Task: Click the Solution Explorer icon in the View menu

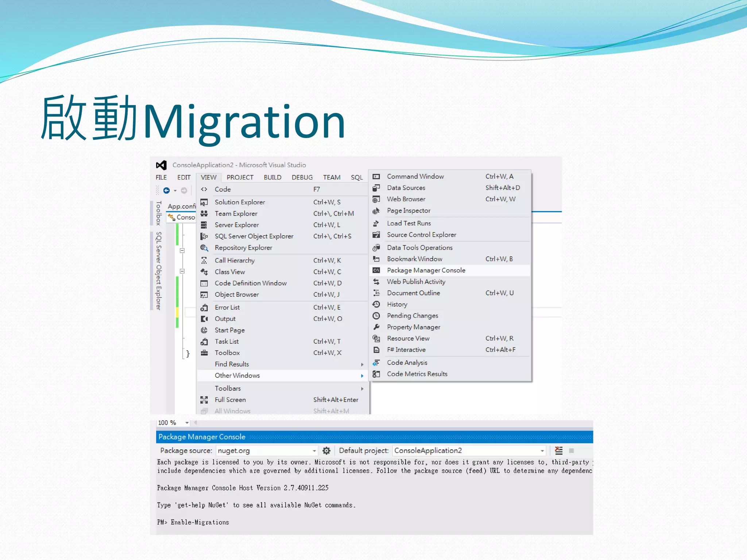Action: (204, 202)
